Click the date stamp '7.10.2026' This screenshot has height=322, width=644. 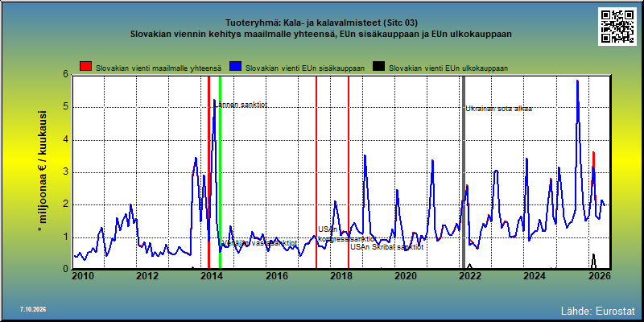coord(33,309)
